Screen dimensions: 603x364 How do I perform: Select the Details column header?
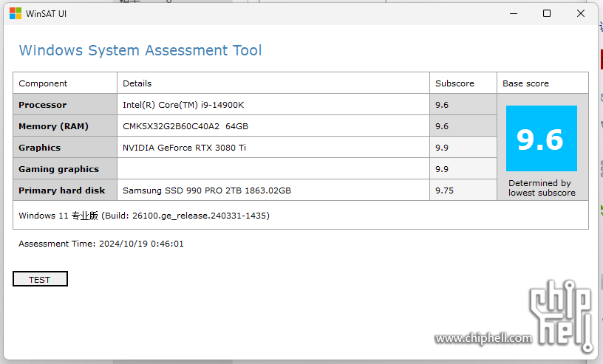click(273, 83)
